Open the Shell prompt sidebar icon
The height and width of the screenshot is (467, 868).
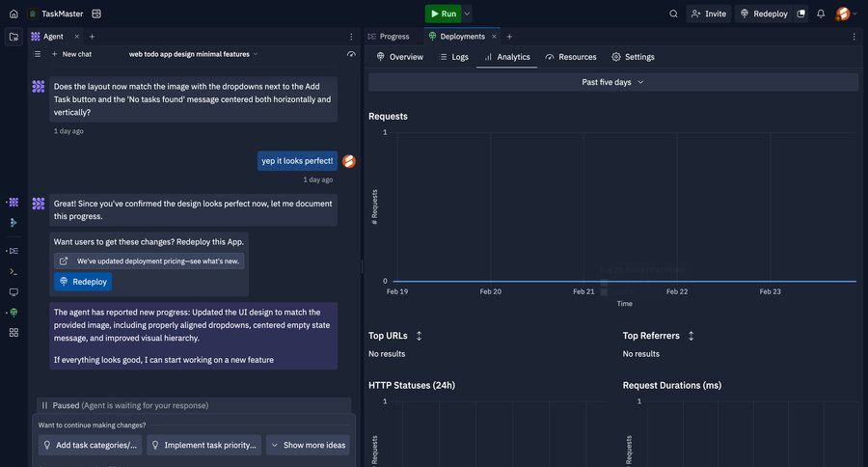(x=14, y=271)
